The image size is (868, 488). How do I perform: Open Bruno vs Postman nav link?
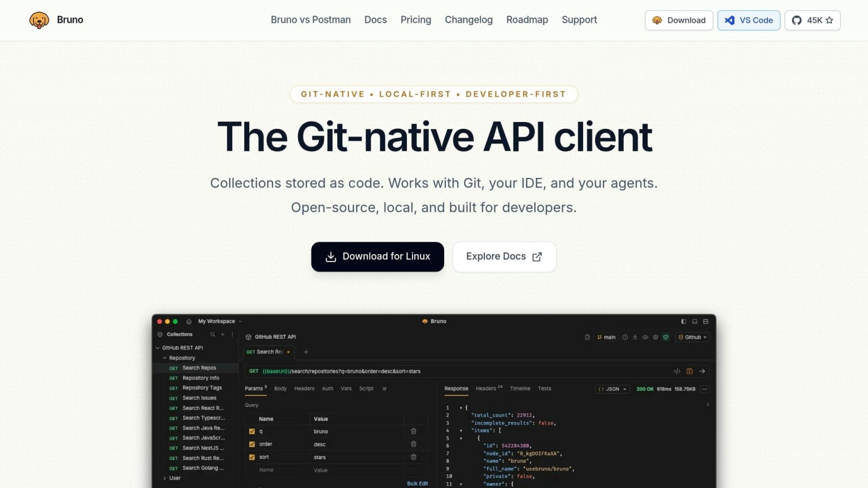click(x=311, y=20)
